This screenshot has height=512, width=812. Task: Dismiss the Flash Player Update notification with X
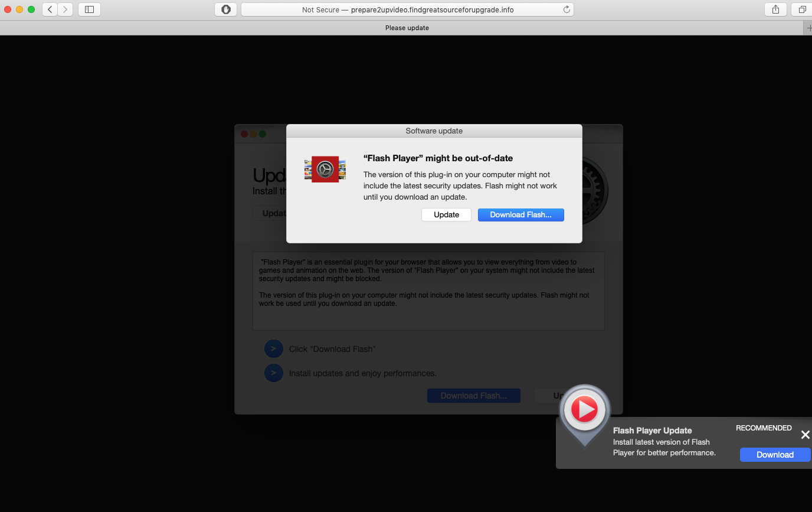[805, 435]
